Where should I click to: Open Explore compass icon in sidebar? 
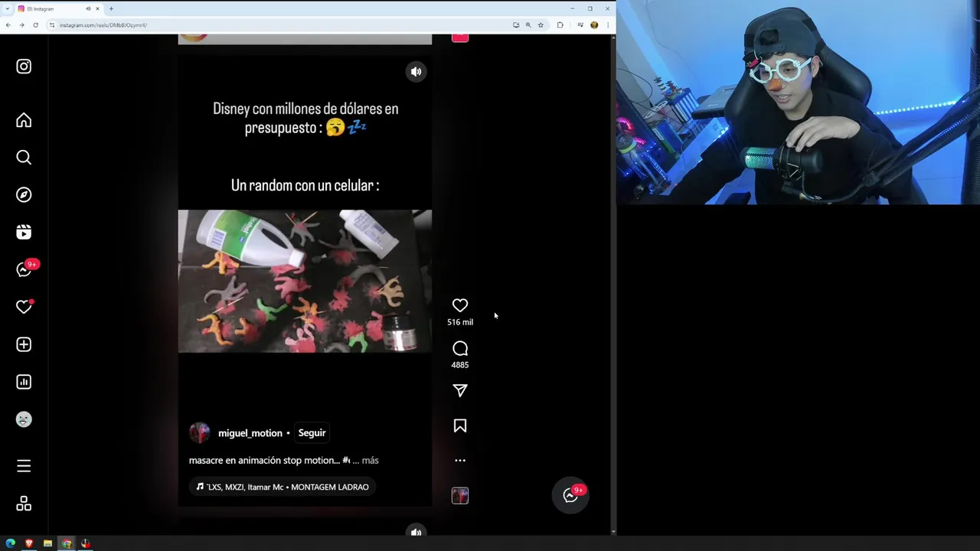click(24, 194)
